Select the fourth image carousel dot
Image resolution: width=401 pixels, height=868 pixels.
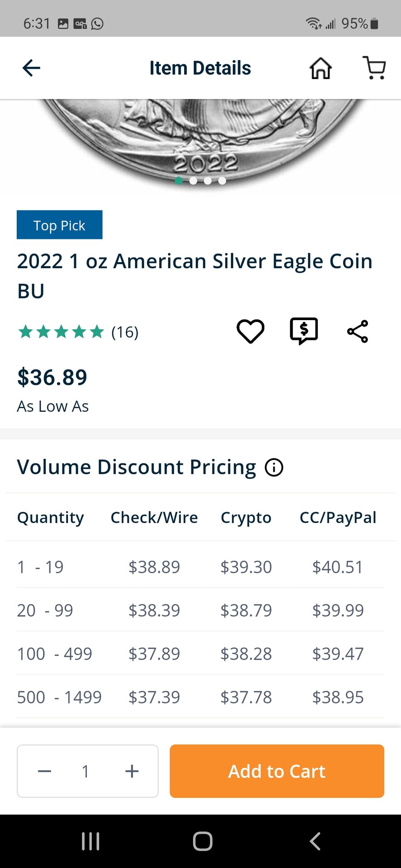click(x=222, y=181)
